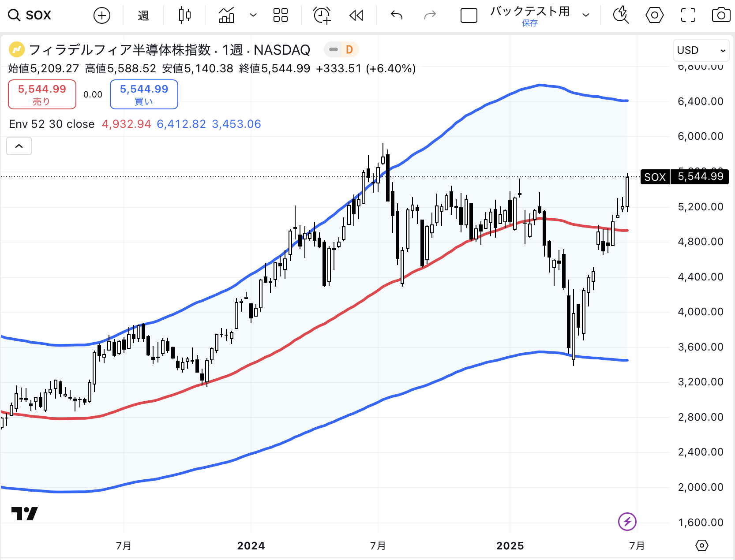Click the 高値5,588.52 high value
735x560 pixels.
coord(120,69)
